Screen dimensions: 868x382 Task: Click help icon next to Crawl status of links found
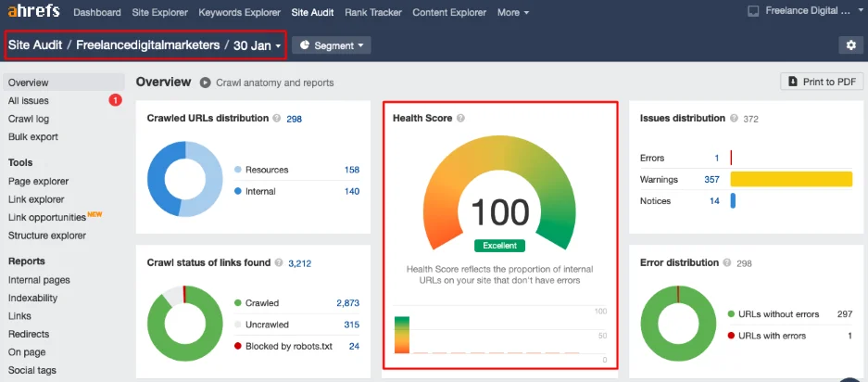[279, 262]
